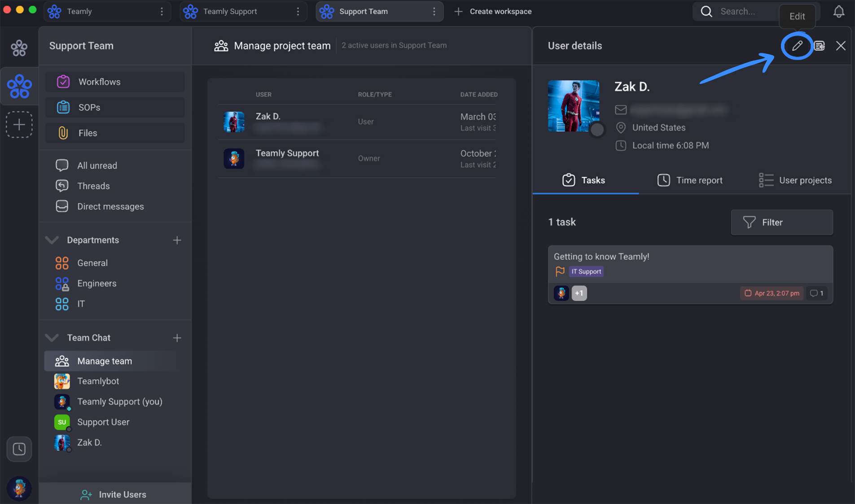Viewport: 855px width, 504px height.
Task: Click the Apr 23, 2:07 pm due date
Action: click(772, 293)
